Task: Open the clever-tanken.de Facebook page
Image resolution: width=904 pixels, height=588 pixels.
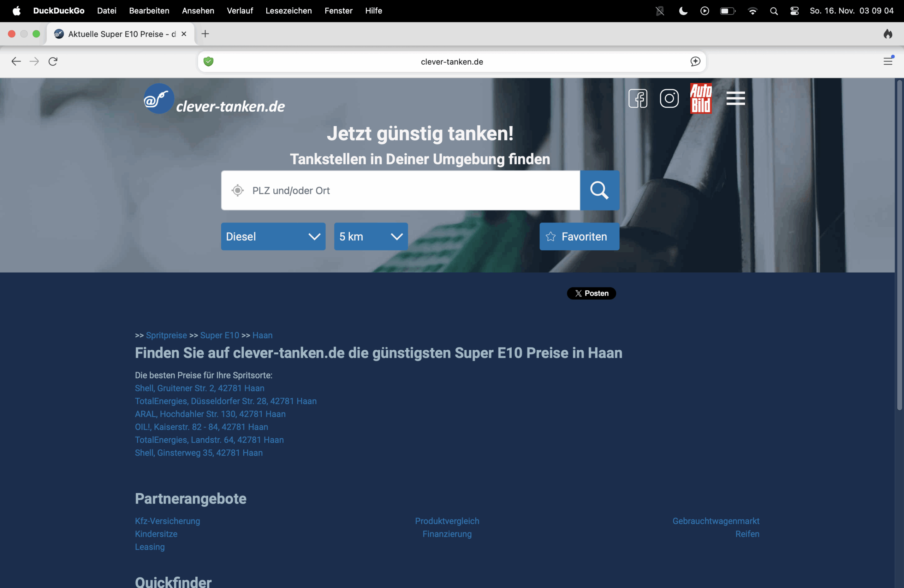Action: pos(638,99)
